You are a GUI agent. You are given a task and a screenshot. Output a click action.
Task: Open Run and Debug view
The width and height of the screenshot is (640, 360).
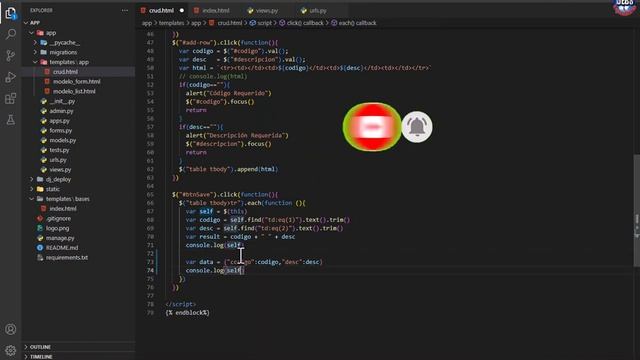point(11,77)
